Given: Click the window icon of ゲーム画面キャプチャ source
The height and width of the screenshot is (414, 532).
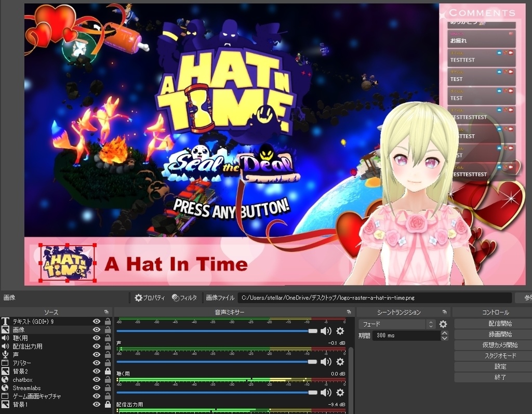Looking at the screenshot, I should pyautogui.click(x=5, y=396).
